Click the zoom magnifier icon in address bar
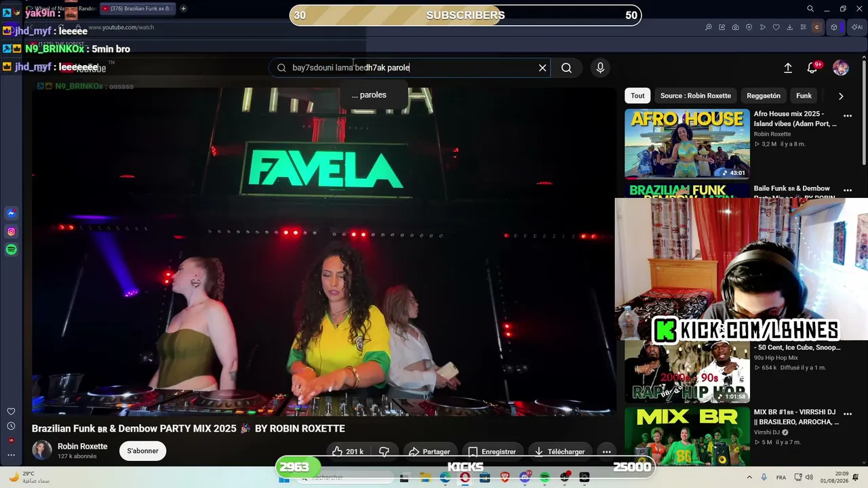868x488 pixels. point(709,27)
